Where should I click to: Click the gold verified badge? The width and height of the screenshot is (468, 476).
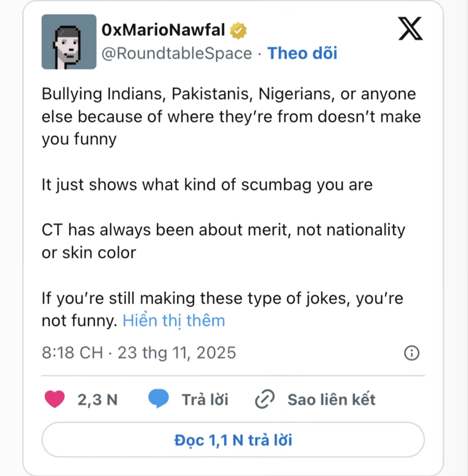coord(237,30)
